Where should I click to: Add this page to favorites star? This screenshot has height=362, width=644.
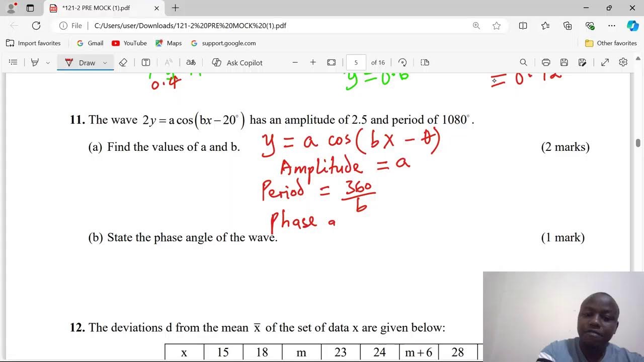pyautogui.click(x=497, y=26)
